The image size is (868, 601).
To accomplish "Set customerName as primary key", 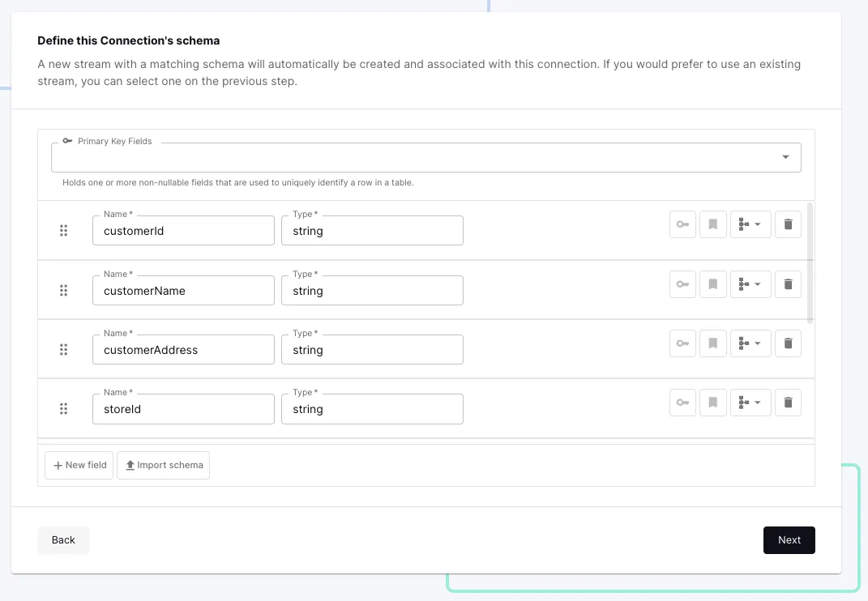I will pyautogui.click(x=682, y=284).
